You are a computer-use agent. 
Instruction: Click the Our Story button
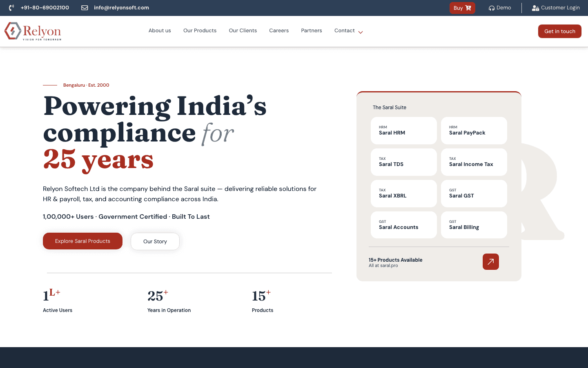pos(155,241)
